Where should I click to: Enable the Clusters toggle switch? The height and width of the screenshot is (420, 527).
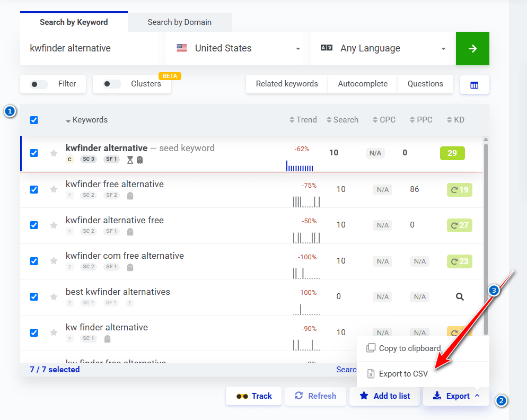pyautogui.click(x=111, y=84)
